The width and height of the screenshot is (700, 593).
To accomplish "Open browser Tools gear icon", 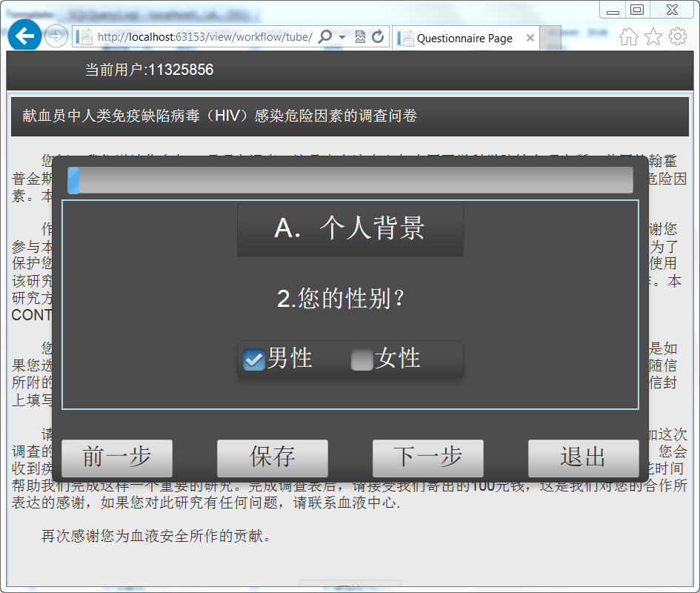I will click(678, 36).
